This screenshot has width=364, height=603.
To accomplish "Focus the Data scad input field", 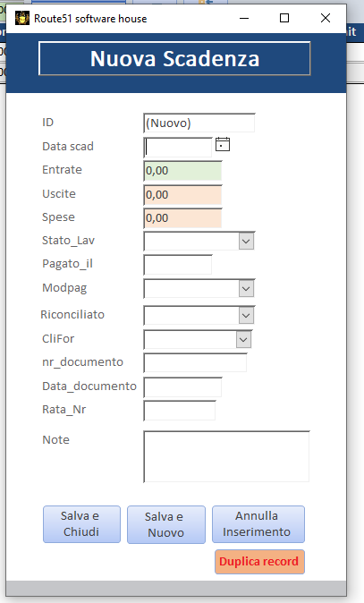I will (x=178, y=148).
